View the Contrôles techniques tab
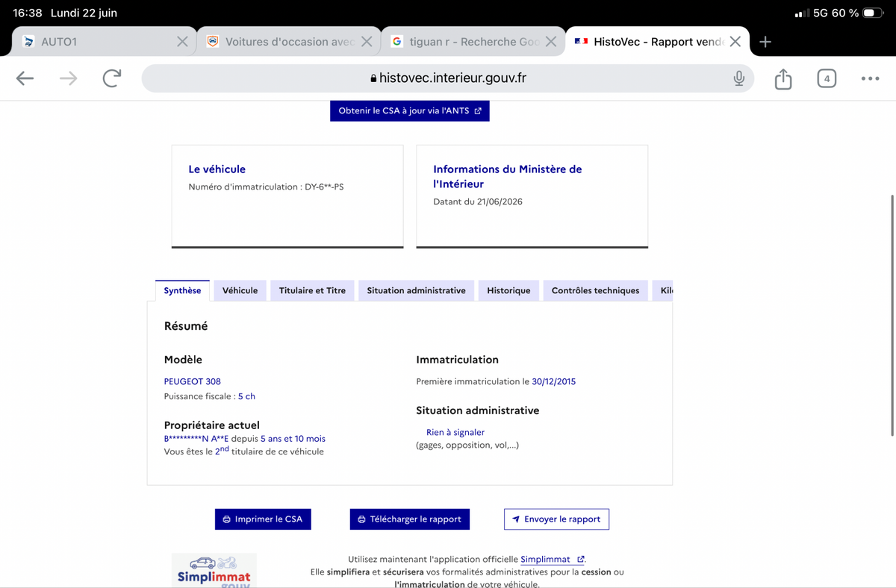 (x=595, y=290)
